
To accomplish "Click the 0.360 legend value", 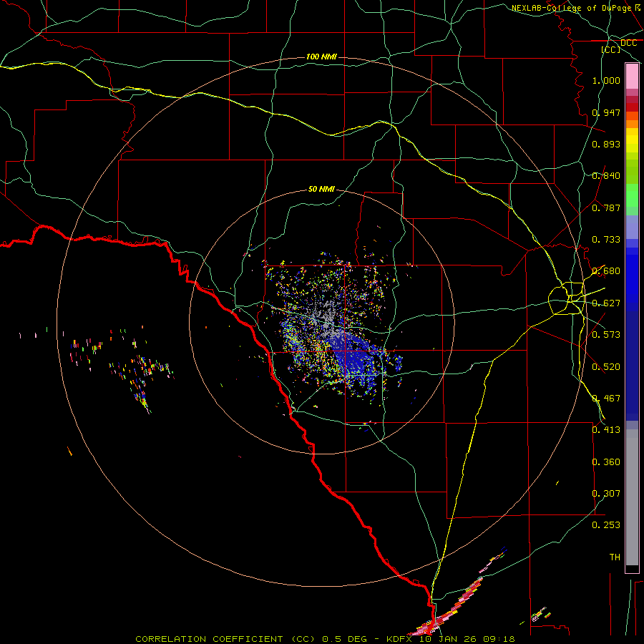I will (606, 462).
